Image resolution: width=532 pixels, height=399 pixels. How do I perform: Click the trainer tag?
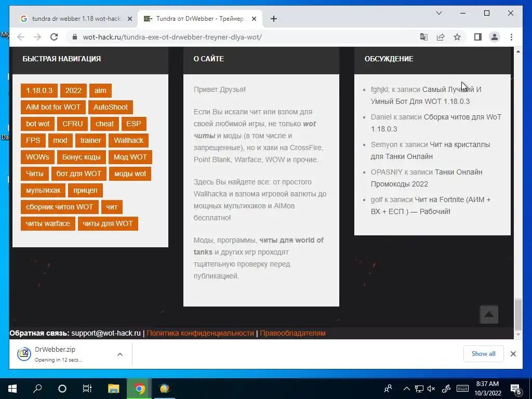click(x=90, y=140)
